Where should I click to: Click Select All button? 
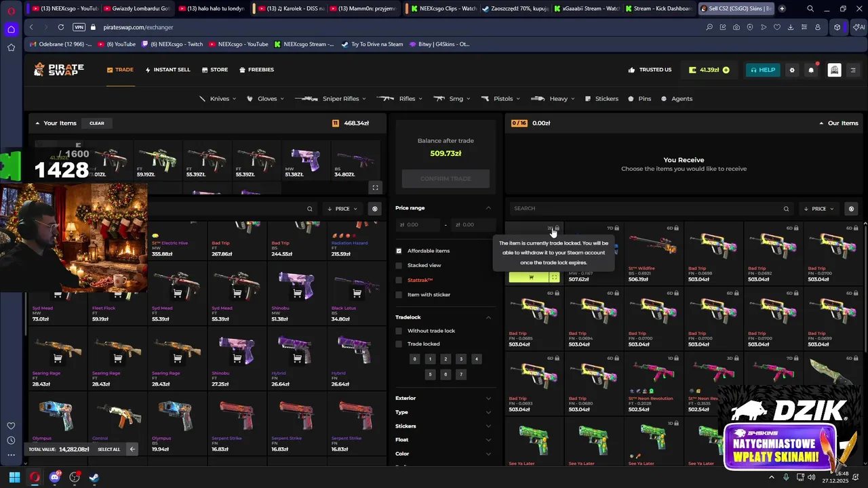click(108, 449)
